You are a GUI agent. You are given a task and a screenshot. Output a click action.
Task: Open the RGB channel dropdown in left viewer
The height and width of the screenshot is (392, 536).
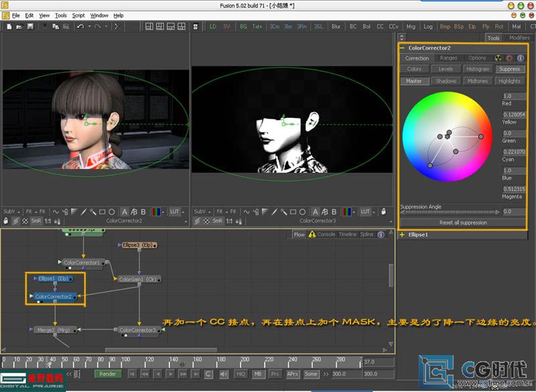click(163, 212)
